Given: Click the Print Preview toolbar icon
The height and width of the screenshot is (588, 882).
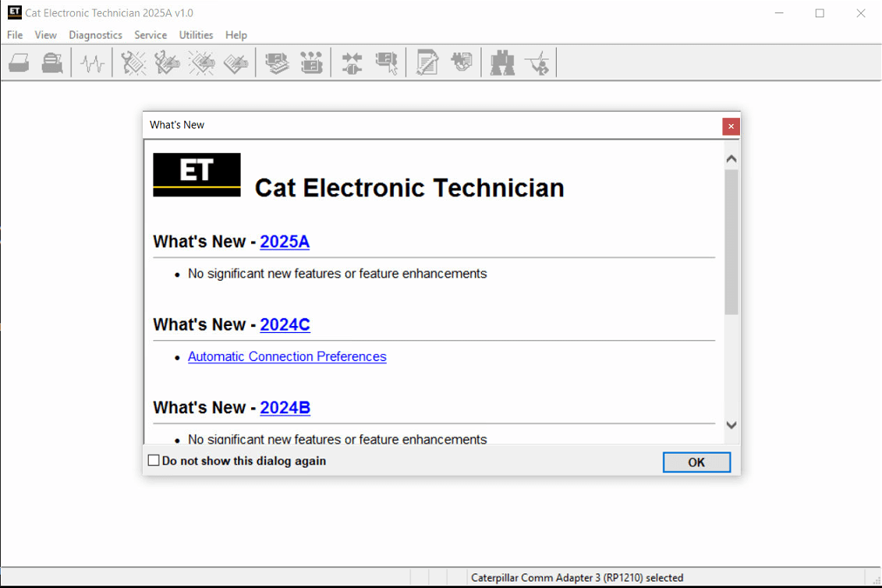Looking at the screenshot, I should pos(52,63).
